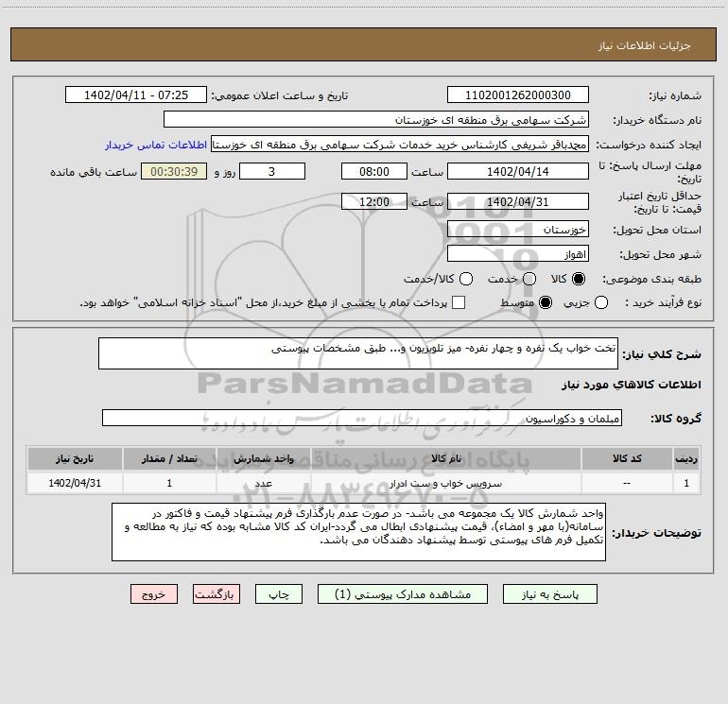Viewport: 728px width, 704px height.
Task: Click the توضیحات خریدار text area
Action: point(358,532)
